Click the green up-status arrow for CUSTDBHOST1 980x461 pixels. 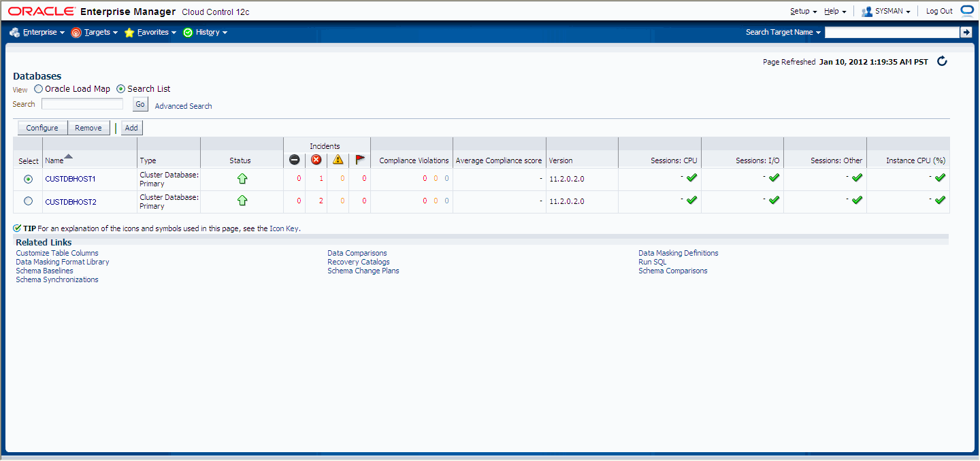pyautogui.click(x=242, y=179)
